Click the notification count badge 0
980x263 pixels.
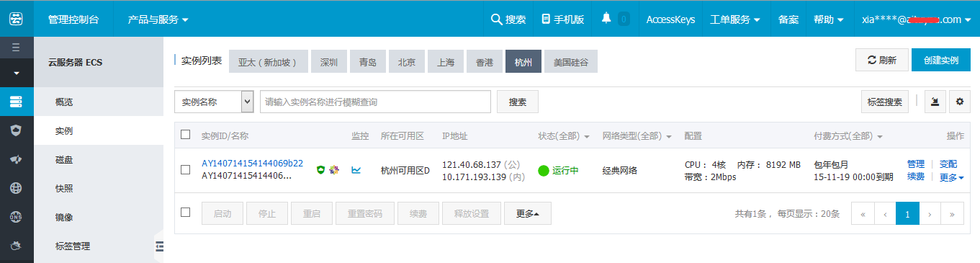tap(624, 19)
